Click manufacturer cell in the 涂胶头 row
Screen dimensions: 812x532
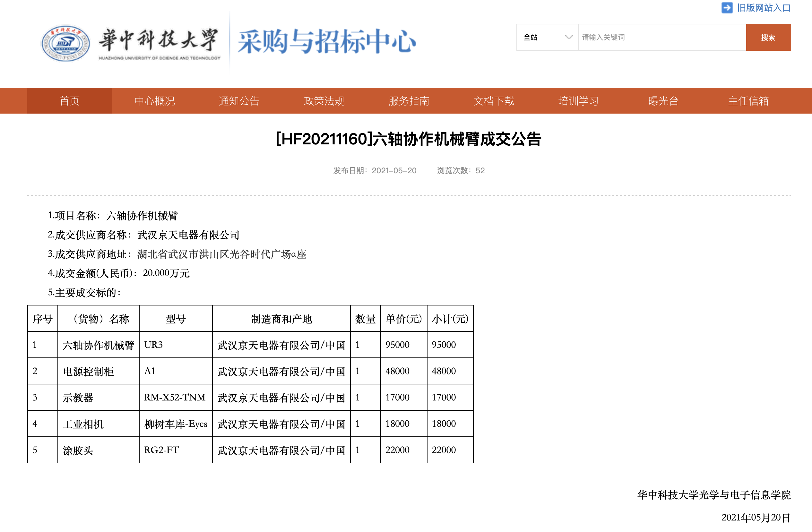click(281, 450)
